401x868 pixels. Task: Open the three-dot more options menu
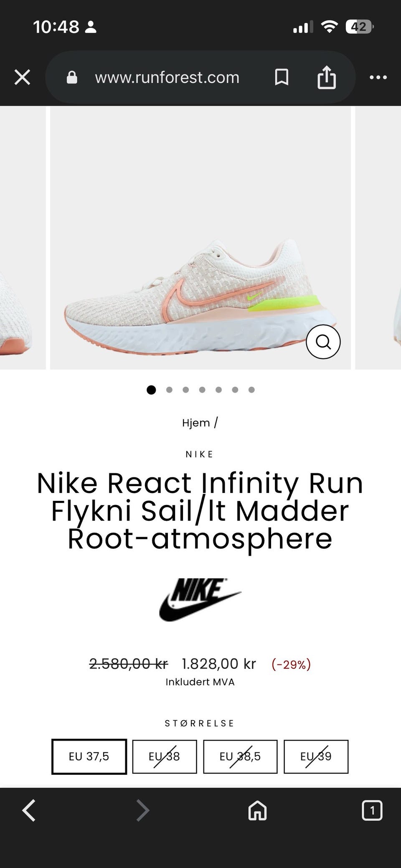tap(378, 77)
